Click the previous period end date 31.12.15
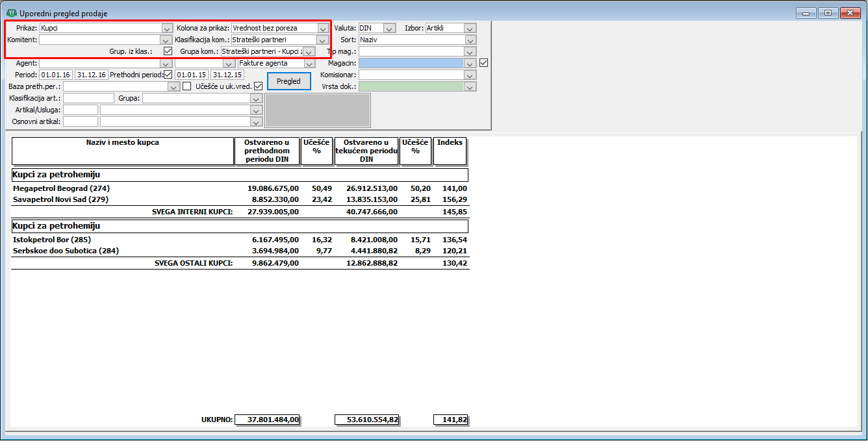 [x=227, y=75]
